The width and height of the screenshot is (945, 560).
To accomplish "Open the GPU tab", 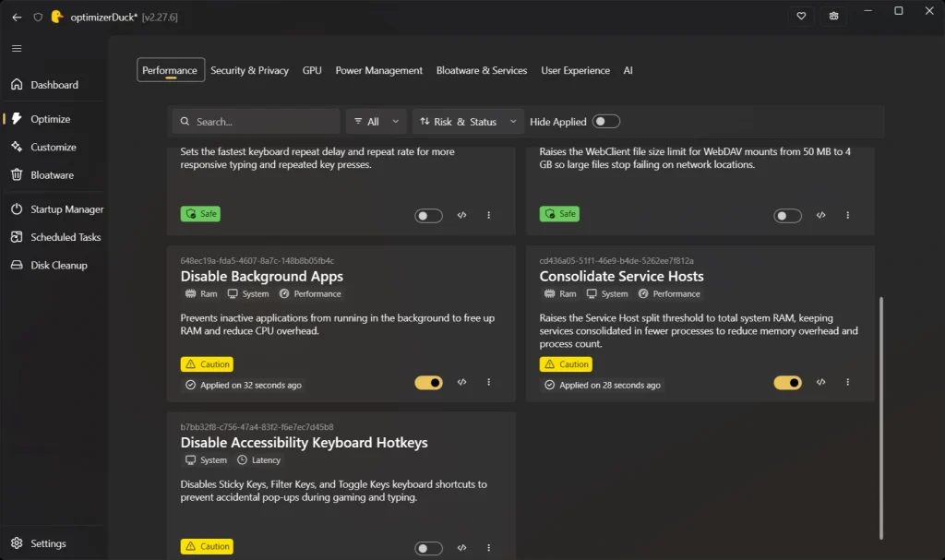I will point(312,70).
